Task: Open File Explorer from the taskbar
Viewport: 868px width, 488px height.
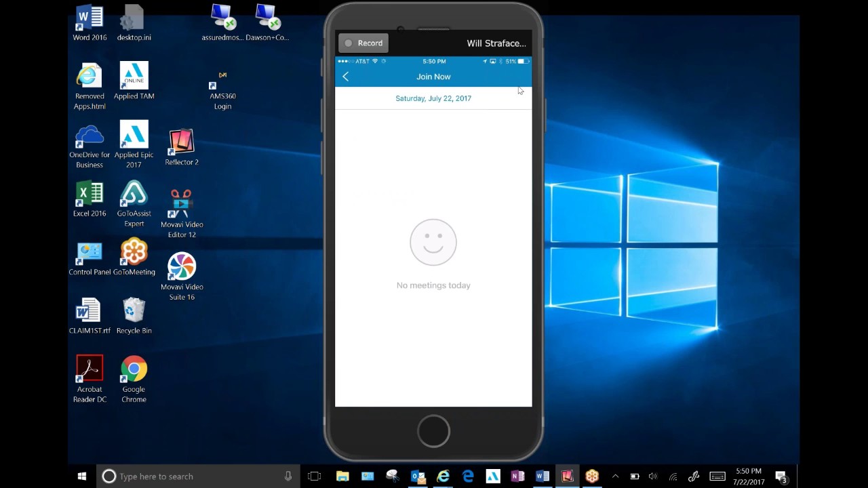Action: click(x=342, y=476)
